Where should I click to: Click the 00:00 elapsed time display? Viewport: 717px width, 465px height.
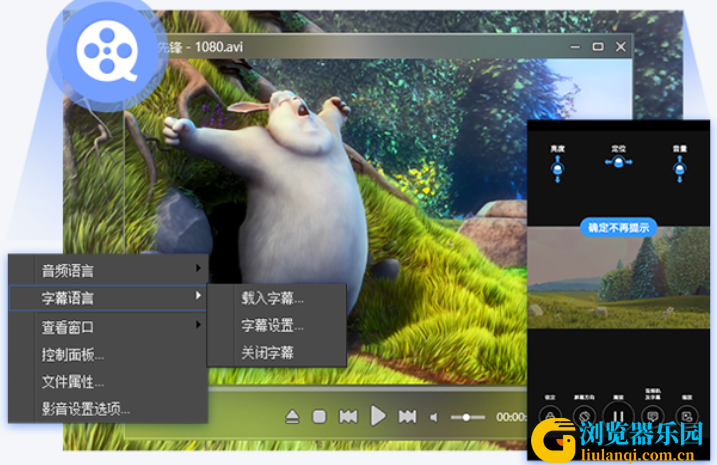tap(511, 417)
